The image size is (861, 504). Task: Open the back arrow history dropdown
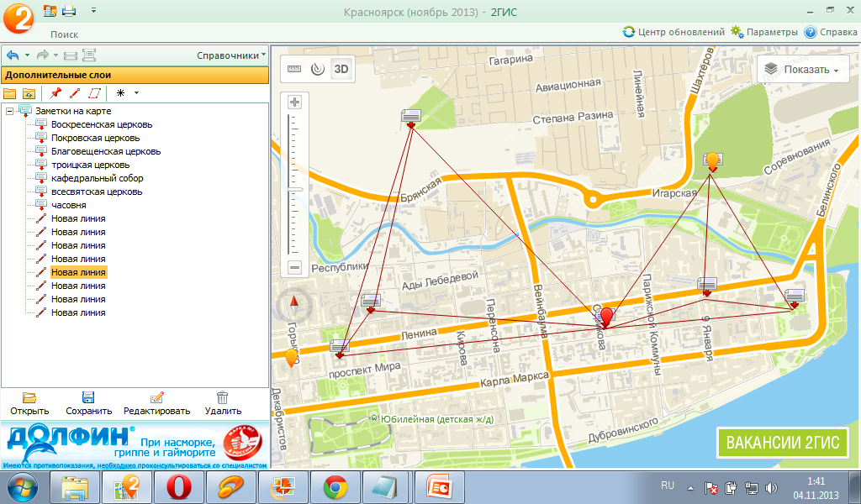coord(27,55)
